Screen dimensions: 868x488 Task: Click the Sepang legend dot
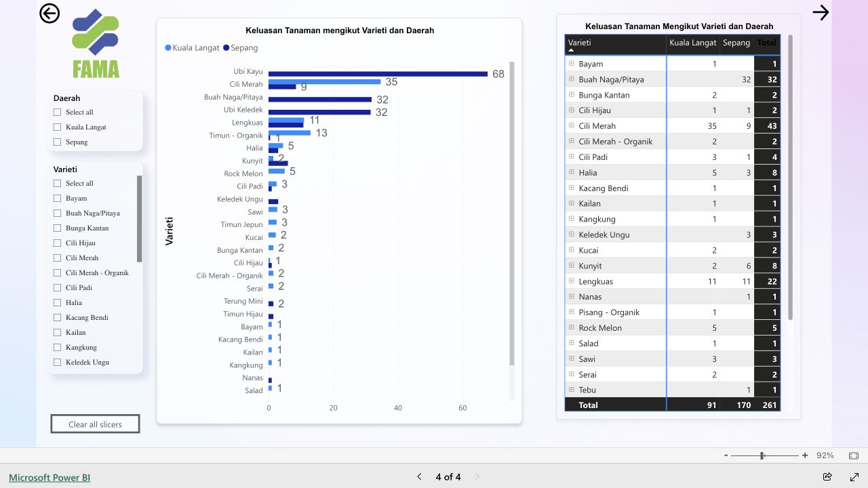(226, 48)
